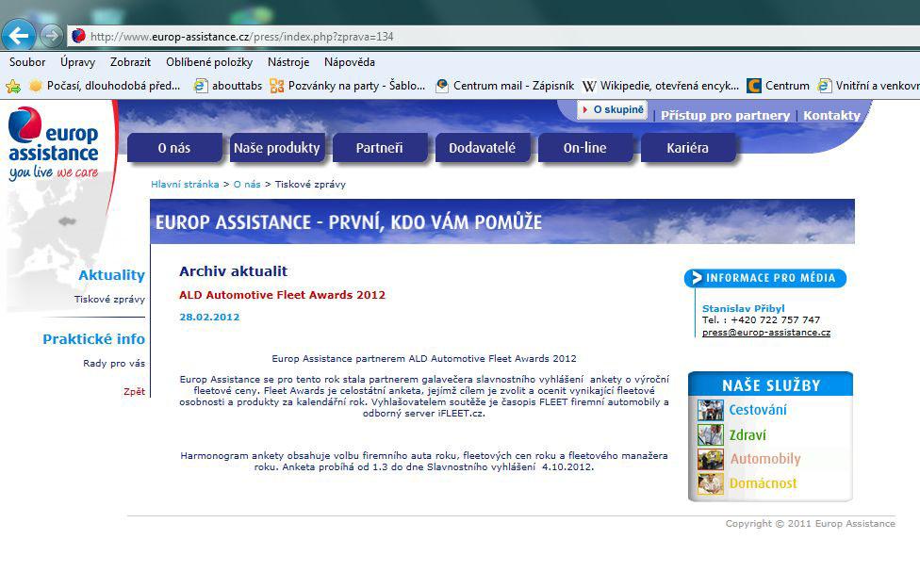Open the Cestování service link
Viewport: 920px width, 588px height.
point(758,410)
